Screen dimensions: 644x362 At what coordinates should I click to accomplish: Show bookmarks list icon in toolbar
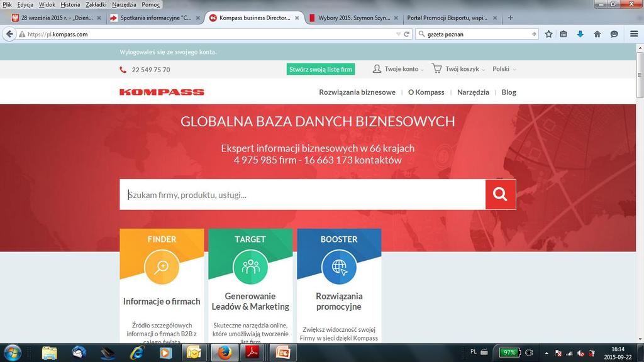point(563,34)
